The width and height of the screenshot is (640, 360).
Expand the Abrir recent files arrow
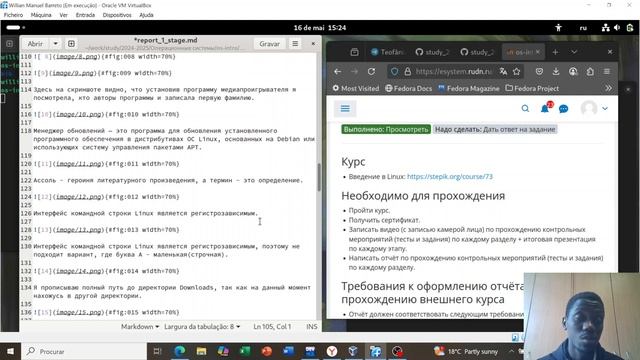point(55,44)
